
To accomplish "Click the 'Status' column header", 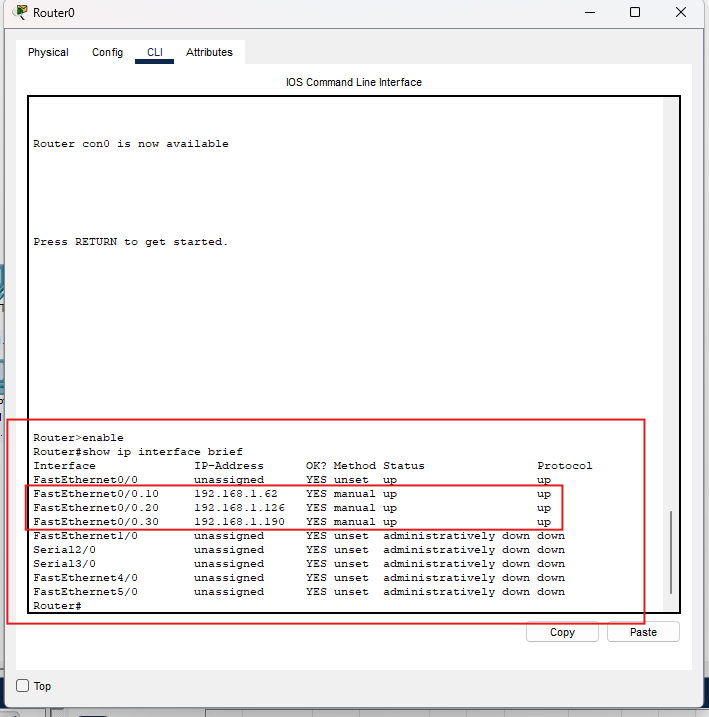I will (404, 466).
